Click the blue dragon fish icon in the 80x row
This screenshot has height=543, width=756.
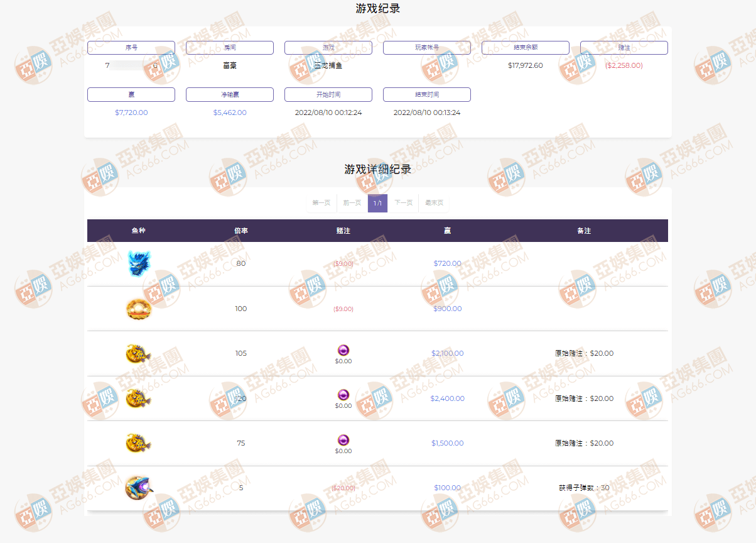pos(138,262)
